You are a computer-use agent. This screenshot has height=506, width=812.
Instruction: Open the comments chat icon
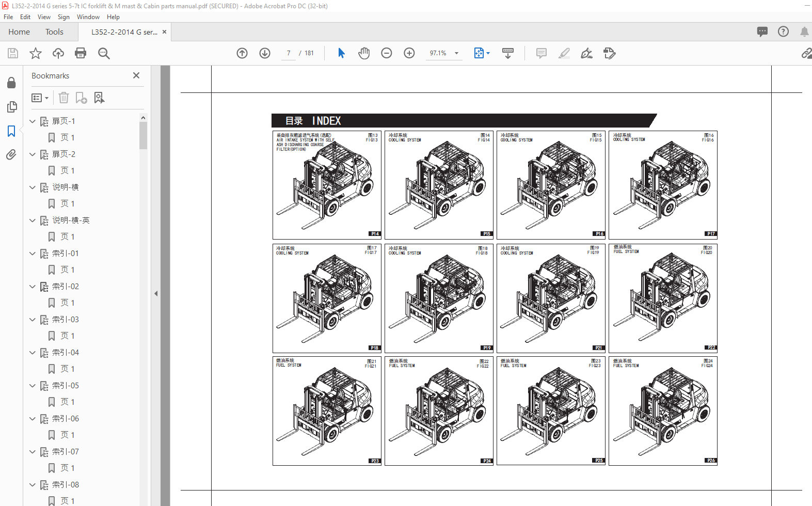point(762,31)
